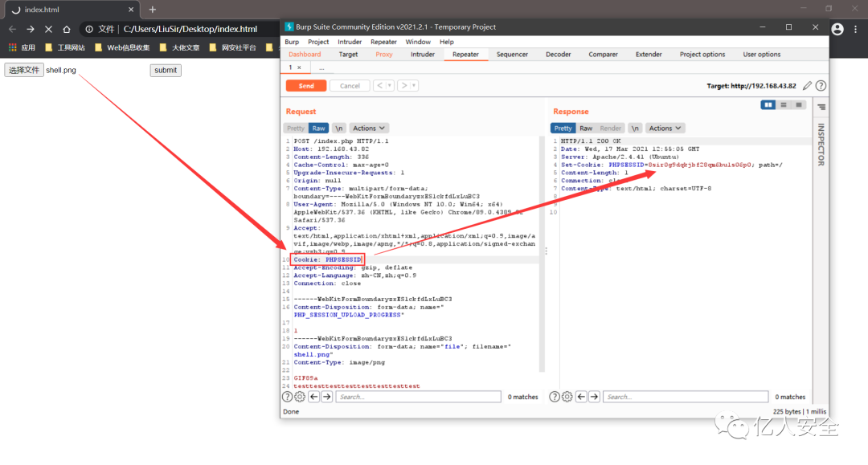Open Response search settings gear

[567, 397]
